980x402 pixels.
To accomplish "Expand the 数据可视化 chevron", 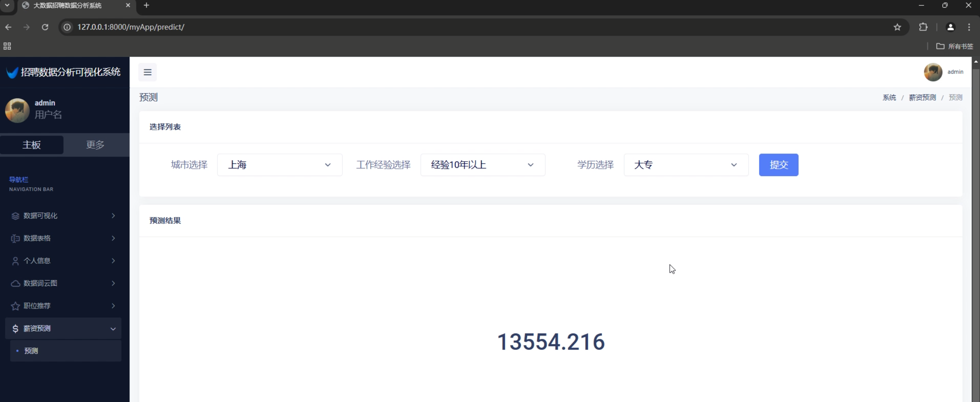I will [113, 216].
